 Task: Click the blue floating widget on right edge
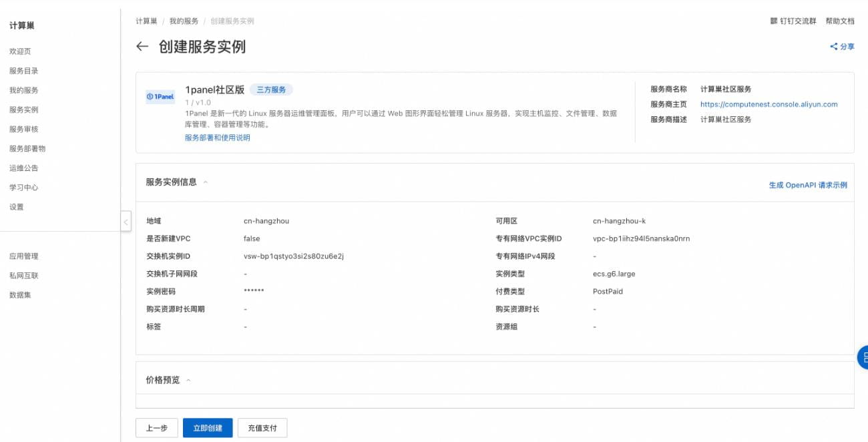pos(863,357)
